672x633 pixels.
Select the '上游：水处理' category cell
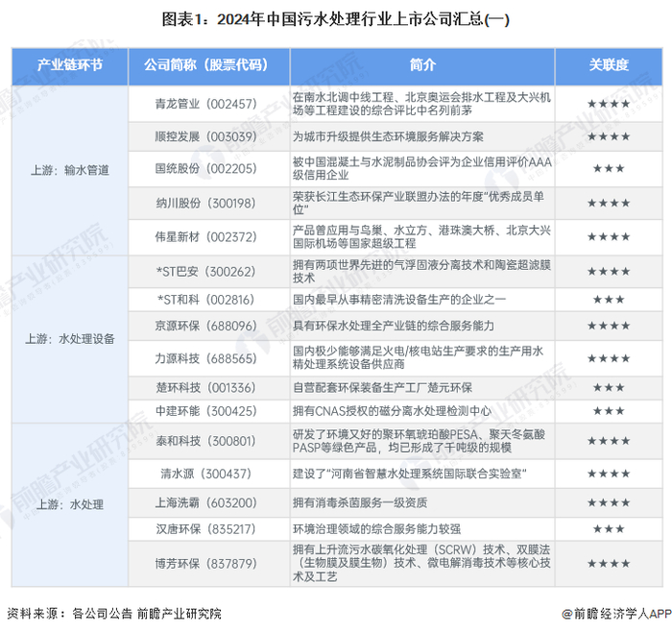click(x=70, y=504)
